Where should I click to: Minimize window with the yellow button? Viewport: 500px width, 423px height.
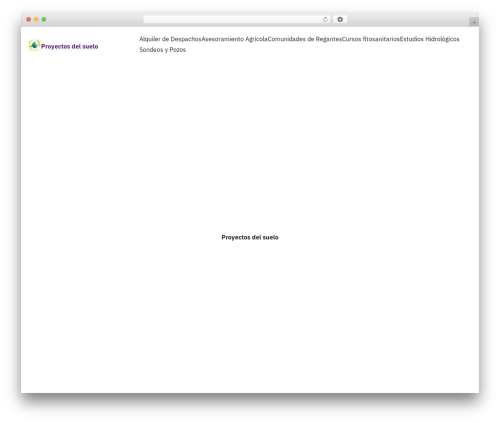(x=36, y=20)
